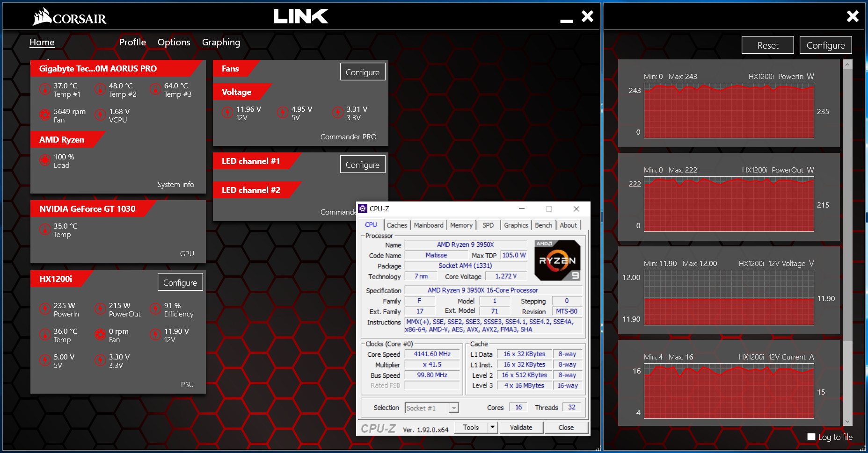
Task: Open the Tools dropdown arrow in CPU-Z
Action: pos(492,427)
